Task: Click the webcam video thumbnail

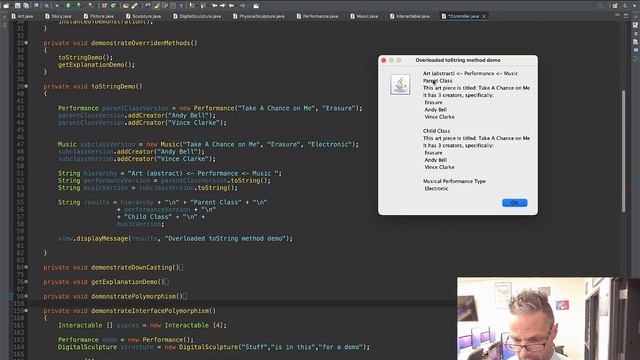Action: pos(548,318)
